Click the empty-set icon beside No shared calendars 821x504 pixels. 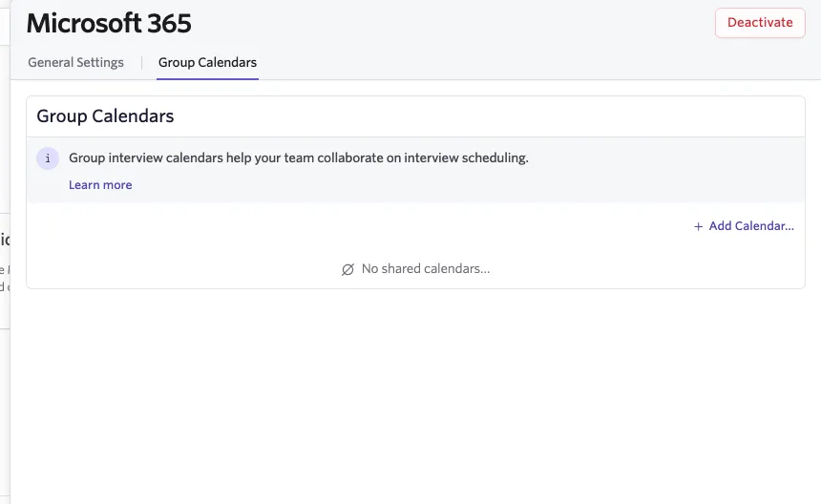click(x=347, y=269)
